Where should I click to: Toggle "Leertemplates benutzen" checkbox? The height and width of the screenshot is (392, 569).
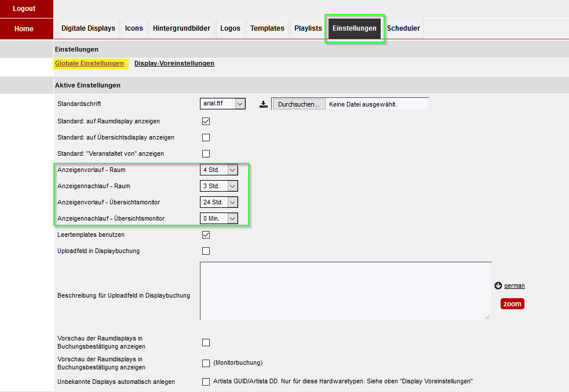coord(206,235)
